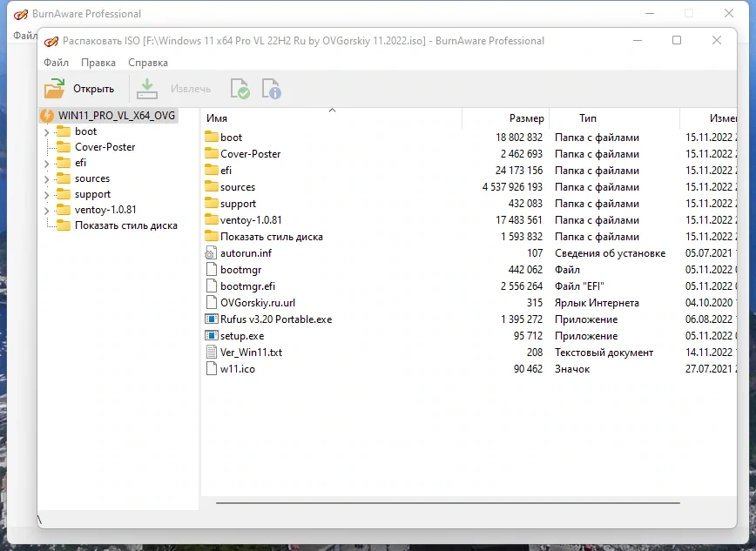
Task: Expand the ventoy-1.0.81 tree node
Action: pos(47,211)
